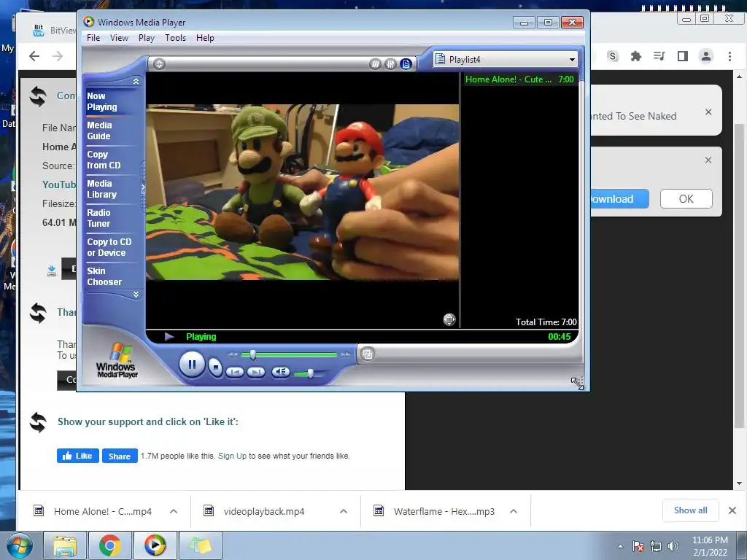Viewport: 747px width, 560px height.
Task: Open the Chrome profile avatar
Action: tap(705, 56)
